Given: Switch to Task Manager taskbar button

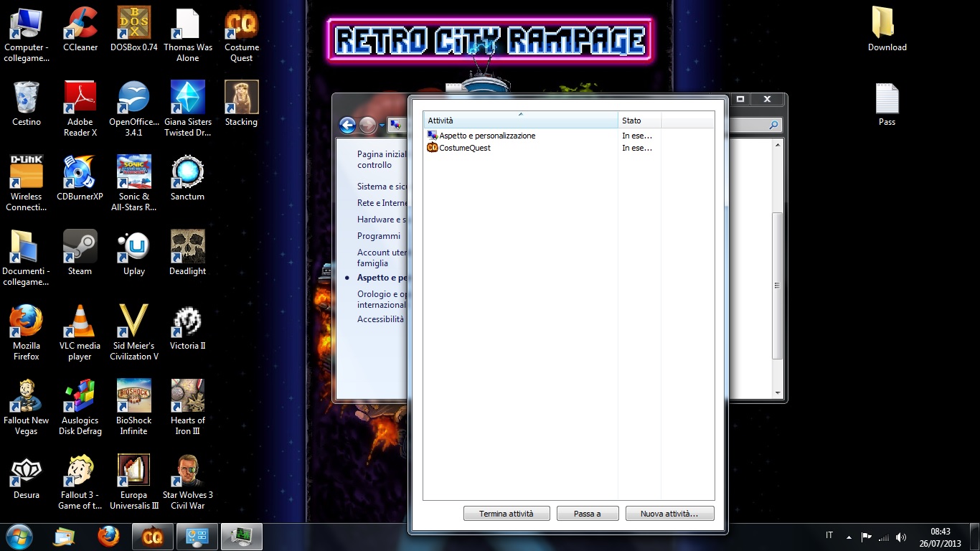Looking at the screenshot, I should [x=242, y=537].
